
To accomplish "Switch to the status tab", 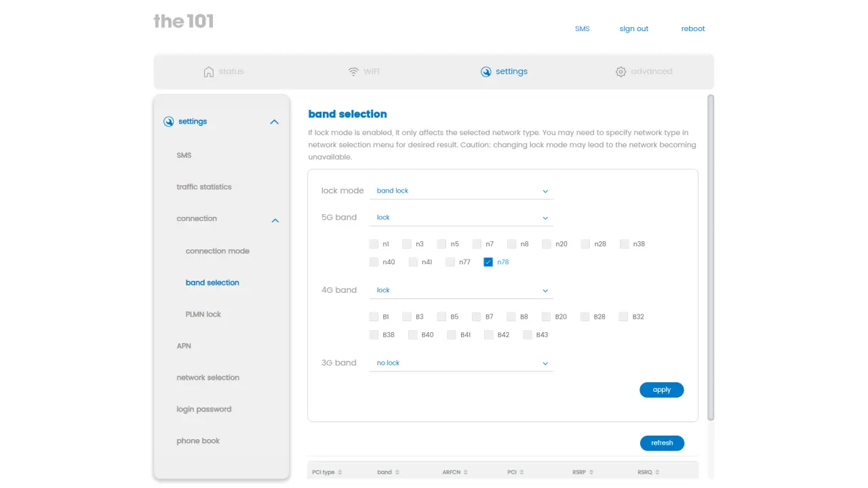I will [224, 72].
